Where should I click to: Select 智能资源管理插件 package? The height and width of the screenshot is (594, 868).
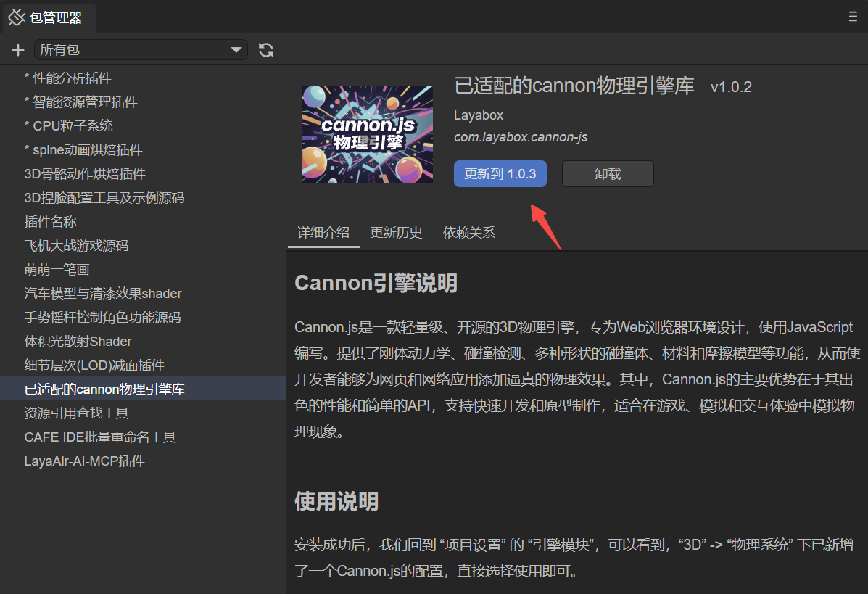(x=80, y=102)
